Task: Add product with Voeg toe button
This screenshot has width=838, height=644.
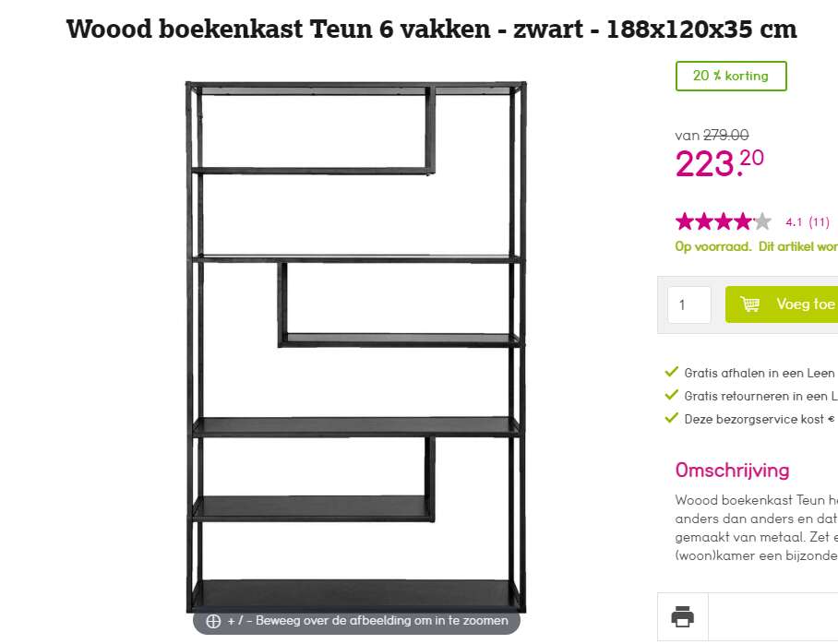Action: coord(782,304)
